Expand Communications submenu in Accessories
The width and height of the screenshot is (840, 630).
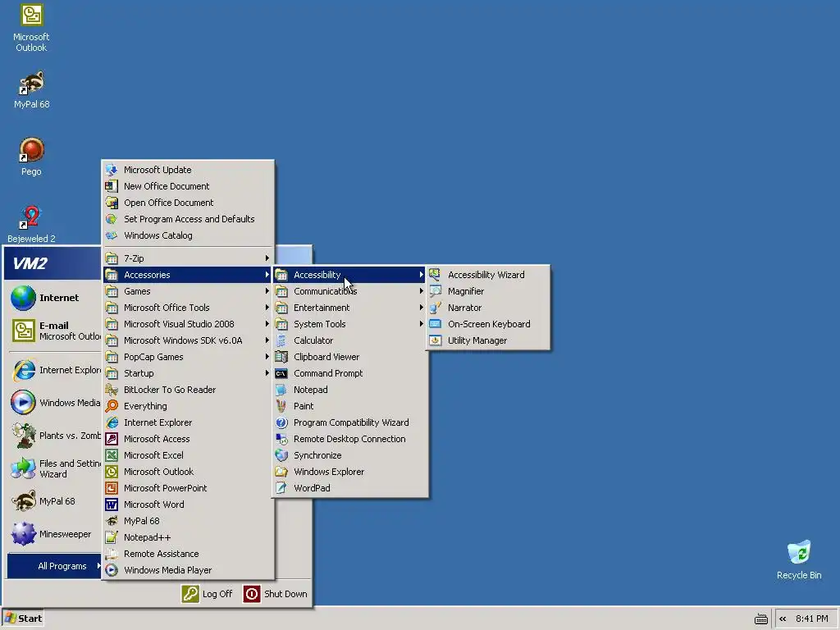tap(349, 291)
